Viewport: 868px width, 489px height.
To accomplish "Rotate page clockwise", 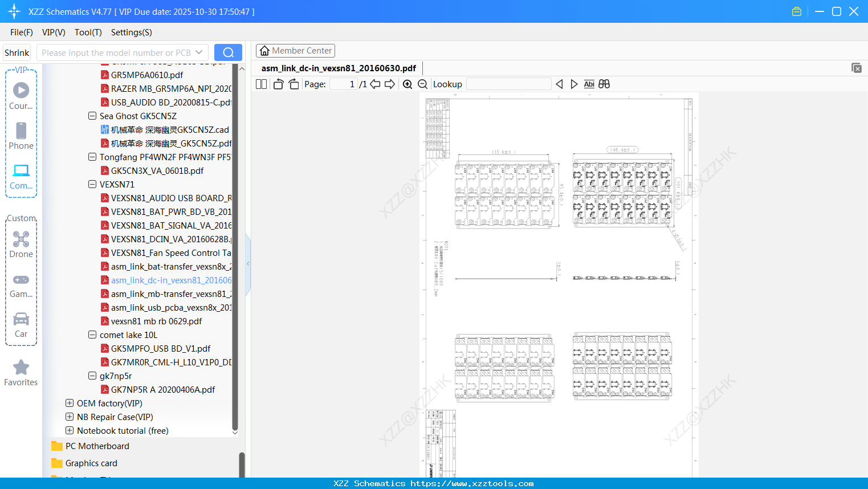I will [294, 84].
